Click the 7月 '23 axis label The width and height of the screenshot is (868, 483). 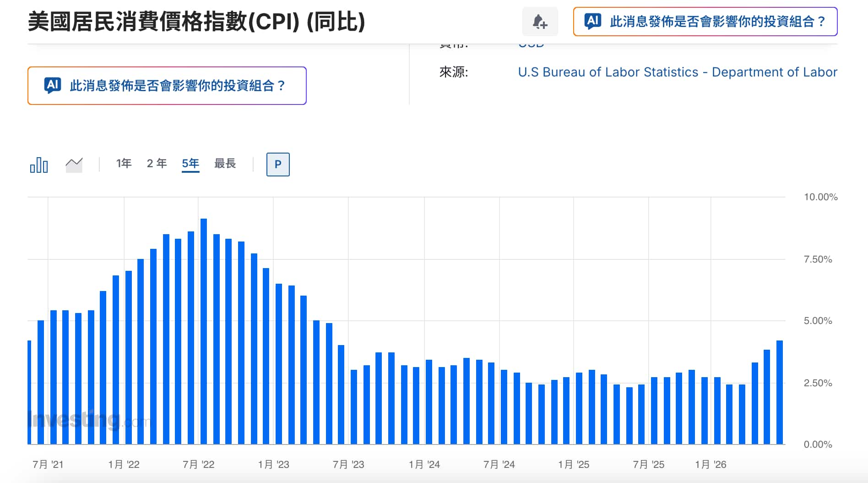coord(348,465)
